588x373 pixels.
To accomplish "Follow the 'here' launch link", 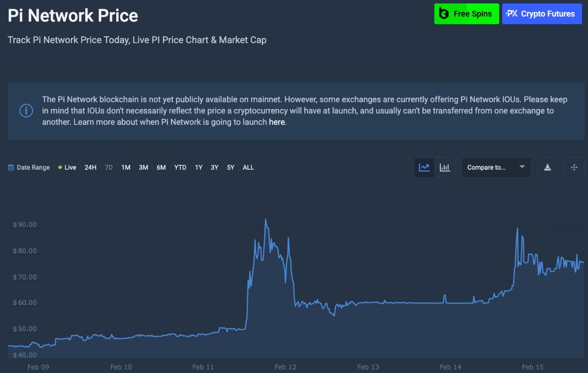I will [x=277, y=122].
